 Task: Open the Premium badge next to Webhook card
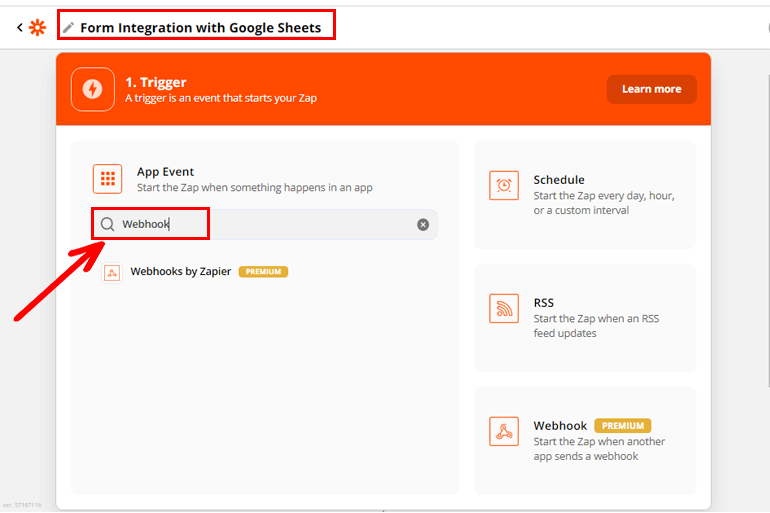click(x=623, y=426)
